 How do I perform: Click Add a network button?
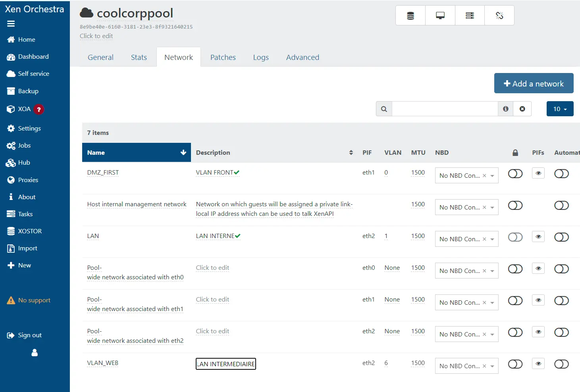click(534, 83)
